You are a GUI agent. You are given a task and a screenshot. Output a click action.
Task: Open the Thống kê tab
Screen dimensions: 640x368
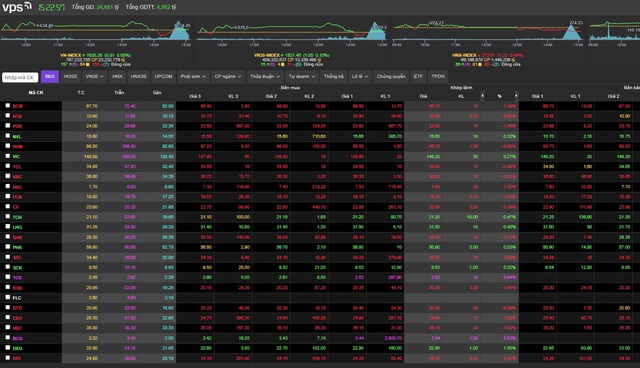tap(333, 76)
